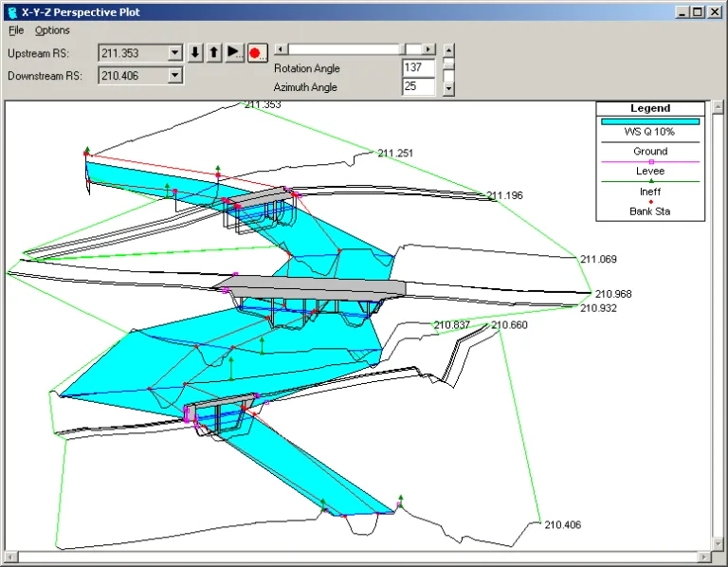Screen dimensions: 728x567
Task: Click plot vertical scrollbar down arrow
Action: click(718, 543)
